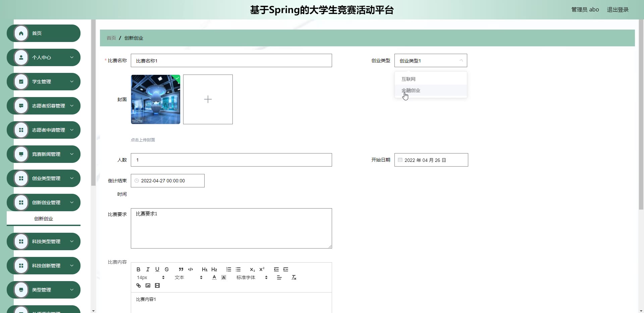This screenshot has width=644, height=313.
Task: Open the 倒计结束时间 datetime picker
Action: (168, 181)
